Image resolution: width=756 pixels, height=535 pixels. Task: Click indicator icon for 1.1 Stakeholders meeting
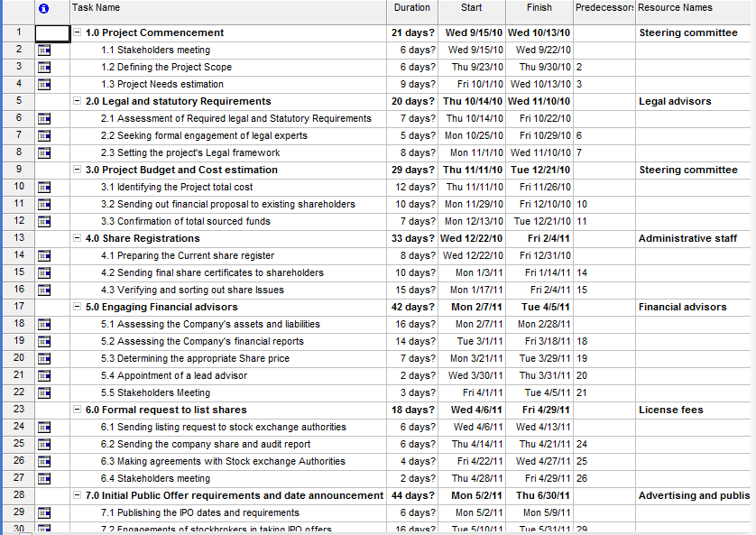point(44,51)
